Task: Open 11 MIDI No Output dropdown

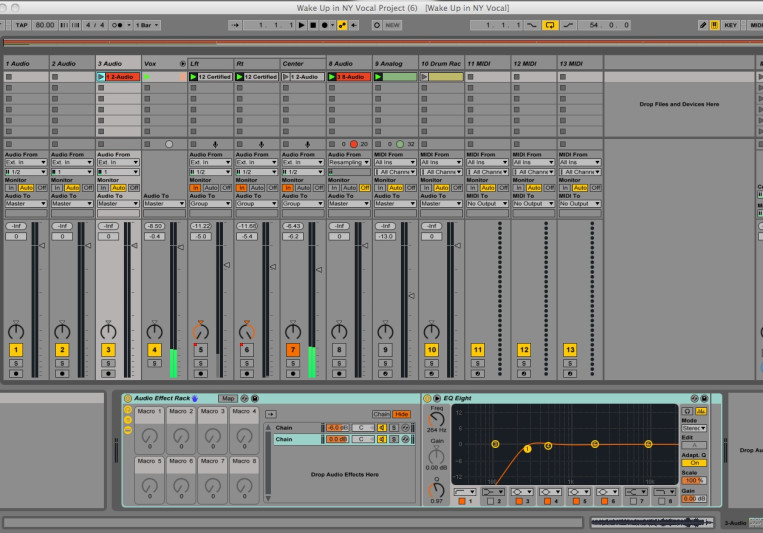Action: [x=487, y=204]
